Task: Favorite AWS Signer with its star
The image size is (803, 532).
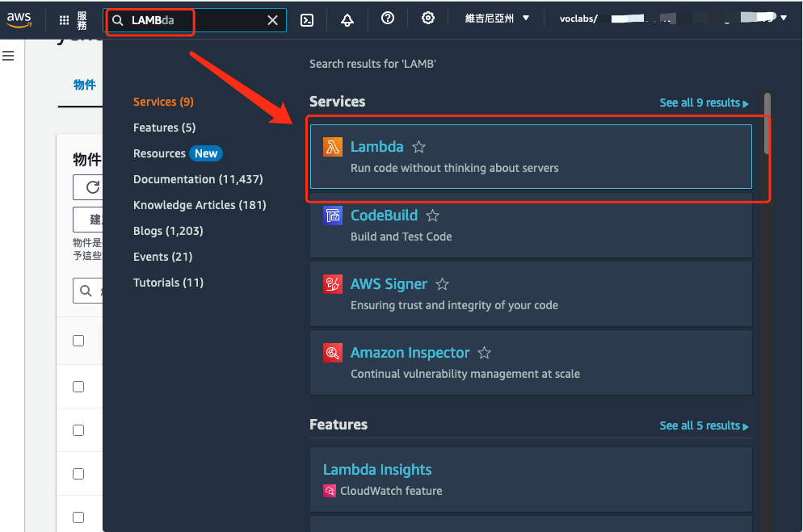Action: coord(443,284)
